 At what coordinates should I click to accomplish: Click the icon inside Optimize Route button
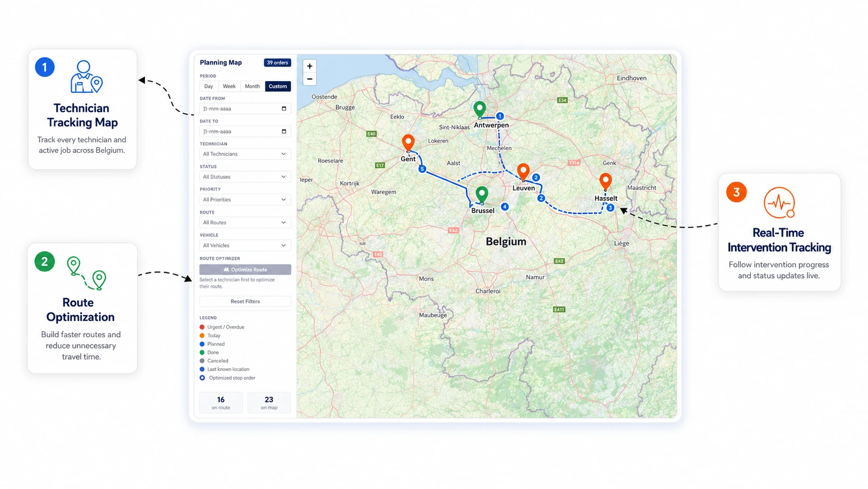[226, 270]
